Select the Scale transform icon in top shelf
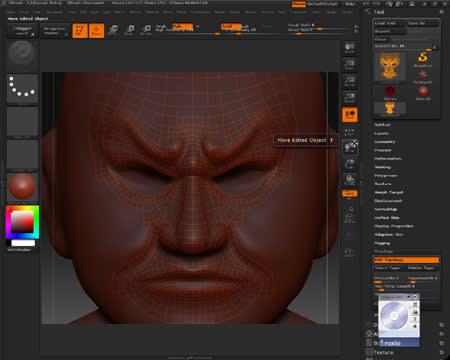The image size is (450, 360). pos(130,30)
